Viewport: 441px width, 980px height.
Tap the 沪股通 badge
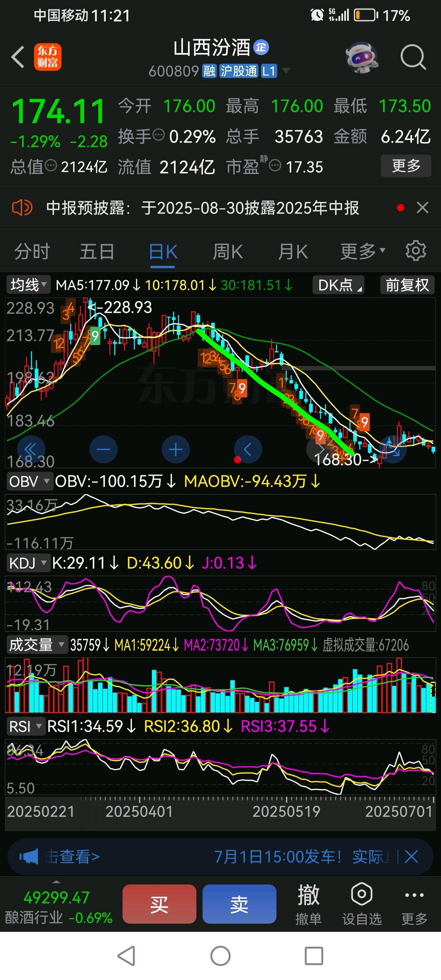click(239, 71)
